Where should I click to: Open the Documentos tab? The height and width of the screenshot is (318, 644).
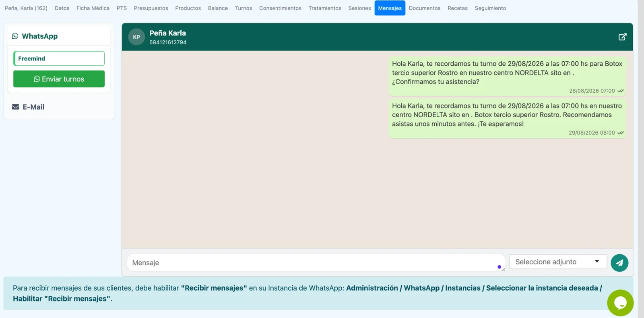click(425, 8)
